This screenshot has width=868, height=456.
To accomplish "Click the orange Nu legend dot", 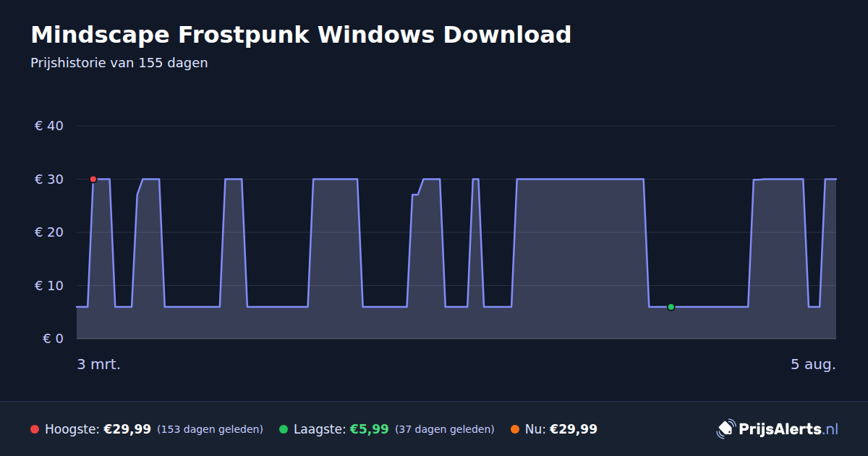I will pyautogui.click(x=515, y=429).
